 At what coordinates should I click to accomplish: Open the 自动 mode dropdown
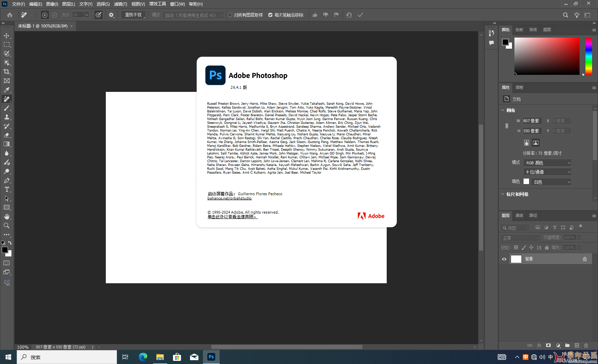193,15
